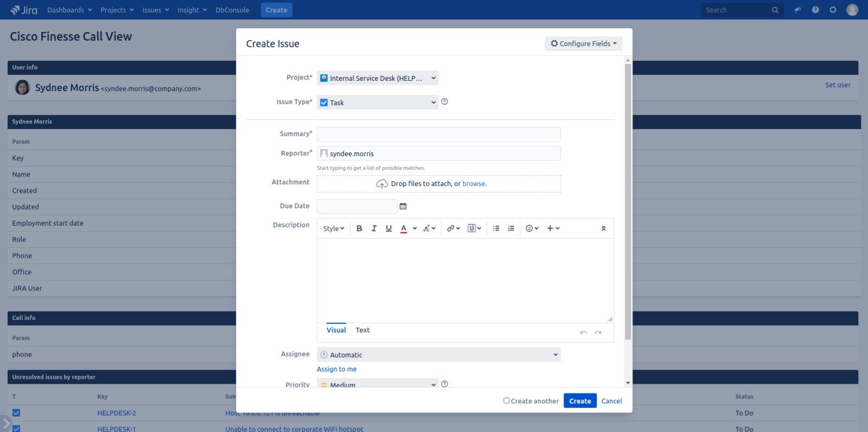Click the Jira logo in header
This screenshot has height=432, width=868.
pos(24,10)
